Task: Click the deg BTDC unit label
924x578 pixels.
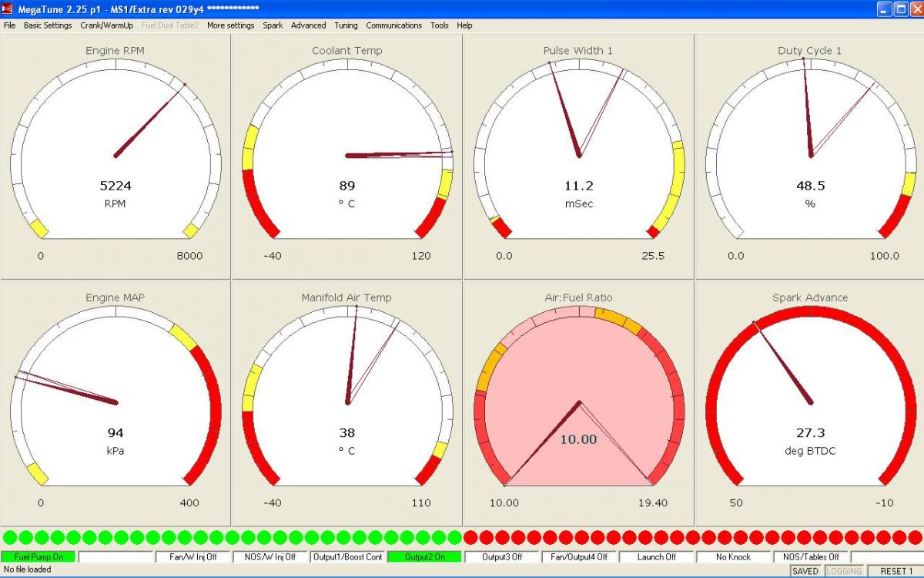Action: pyautogui.click(x=810, y=451)
